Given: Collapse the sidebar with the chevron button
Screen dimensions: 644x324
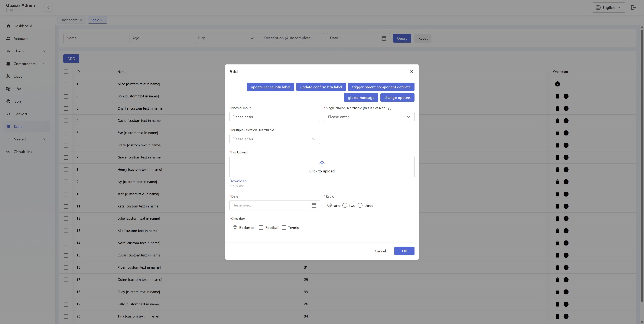Looking at the screenshot, I should pyautogui.click(x=48, y=7).
